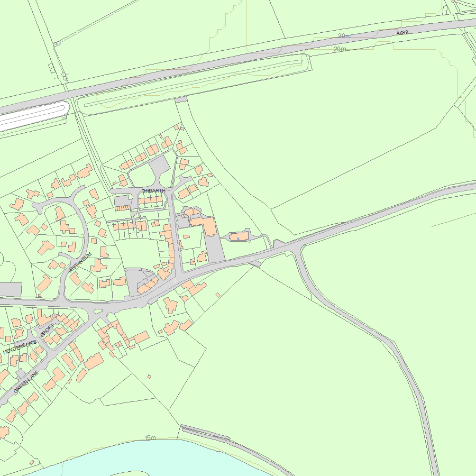
Task: Click the A689 road label
Action: pyautogui.click(x=402, y=32)
